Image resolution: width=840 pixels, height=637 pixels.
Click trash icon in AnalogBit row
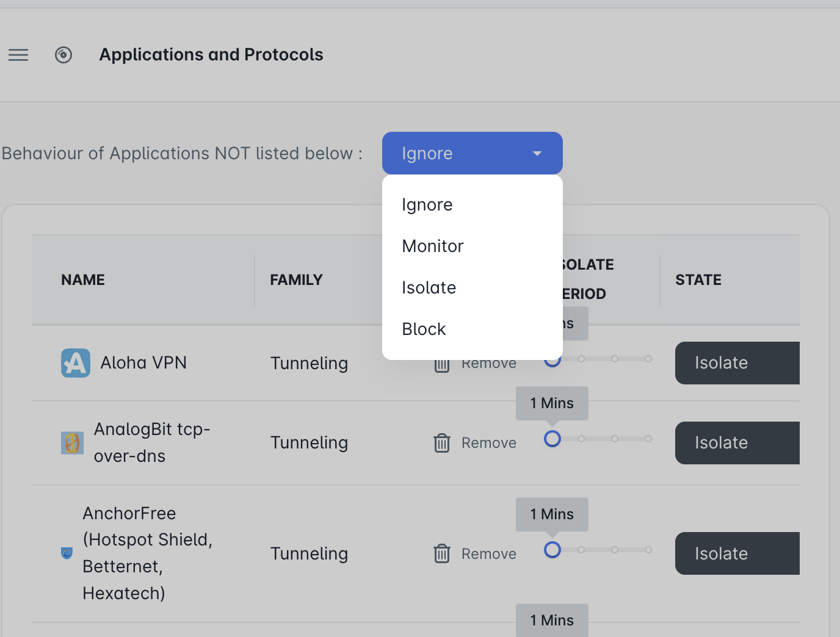(442, 443)
